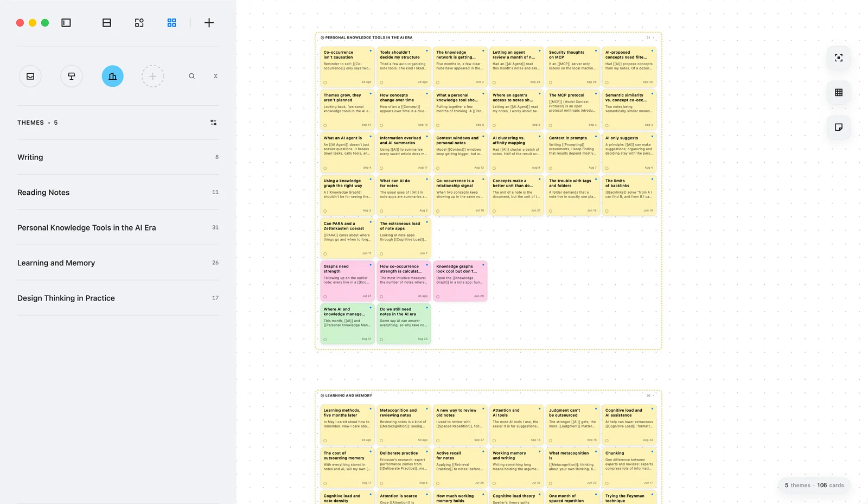
Task: Open 'Knowledge graphs look cool' pink card
Action: tap(460, 281)
